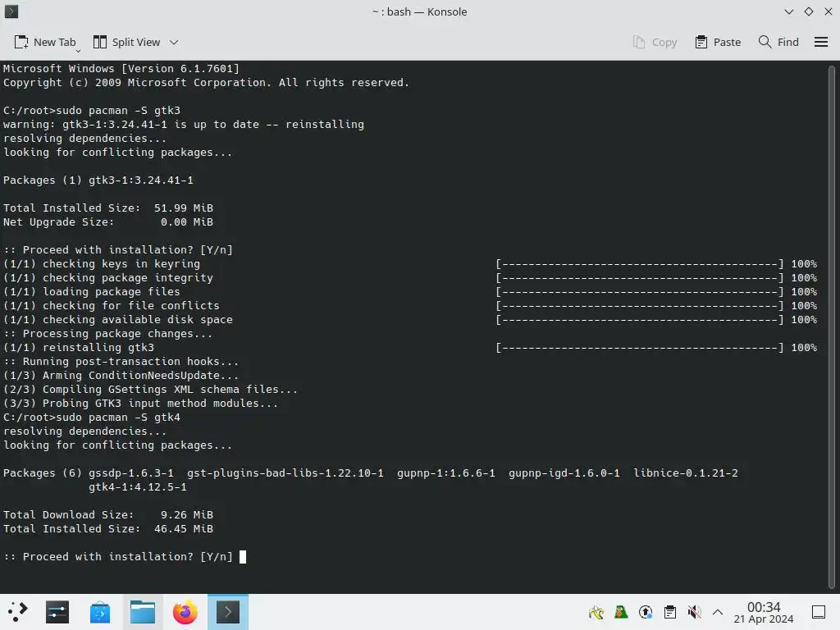
Task: Click 'Microsoft Windows [Version 6.1.7601]' text
Action: 121,69
